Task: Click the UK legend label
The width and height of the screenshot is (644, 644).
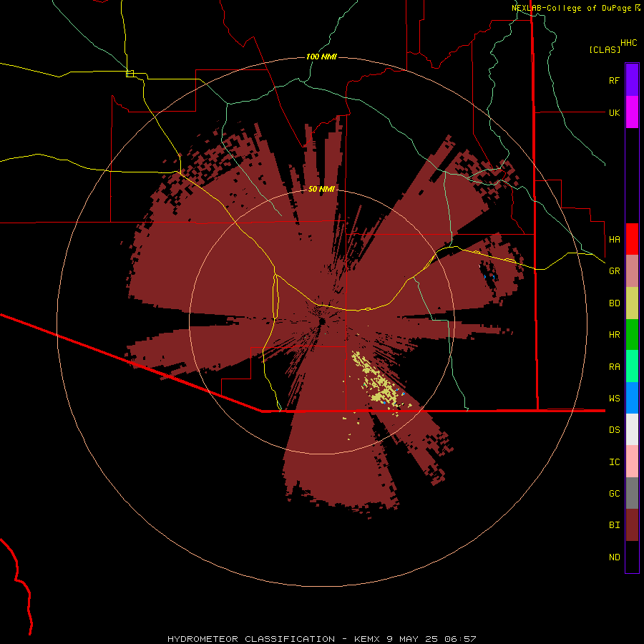Action: coord(614,112)
